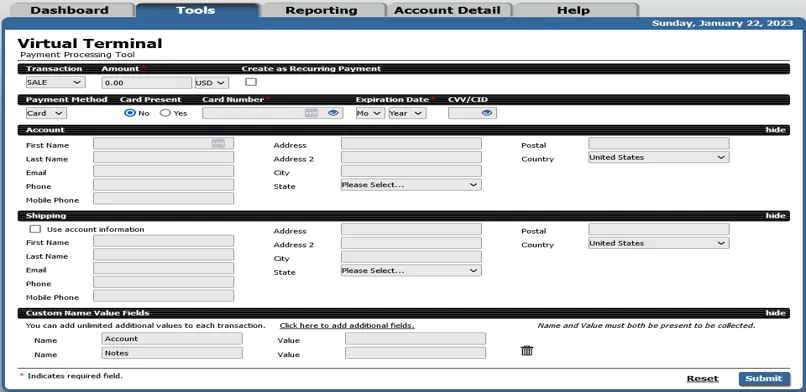Select Yes for Card Present
This screenshot has height=392, width=806.
(x=165, y=113)
